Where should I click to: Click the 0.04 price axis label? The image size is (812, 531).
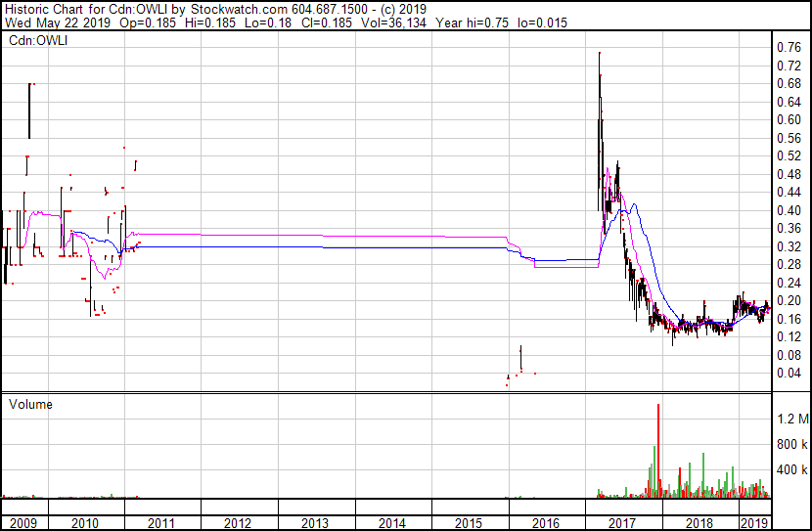click(788, 374)
